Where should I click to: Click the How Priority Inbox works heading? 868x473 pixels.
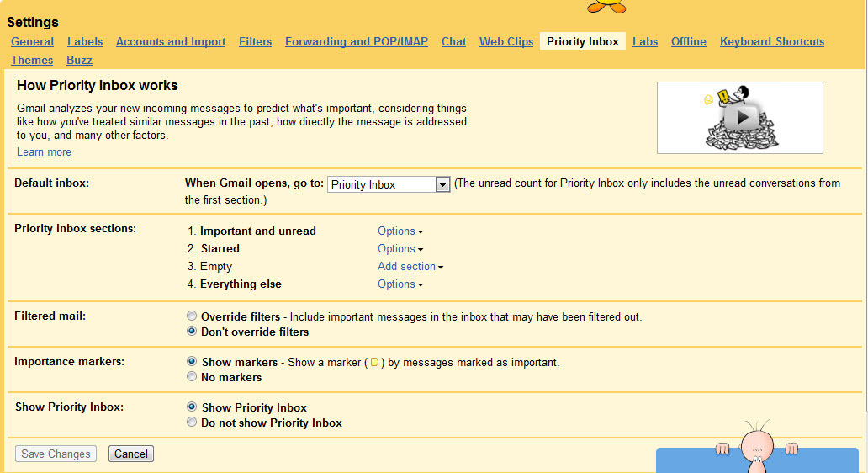(x=98, y=85)
